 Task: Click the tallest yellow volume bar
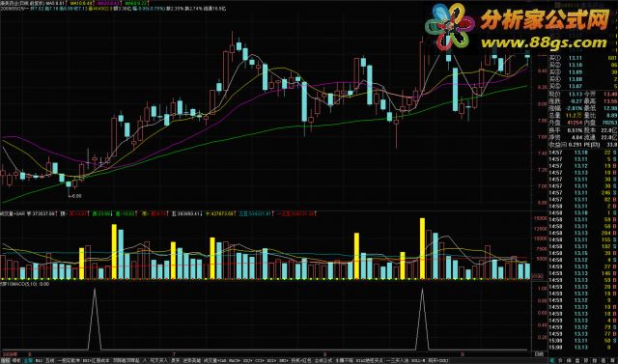(x=422, y=248)
